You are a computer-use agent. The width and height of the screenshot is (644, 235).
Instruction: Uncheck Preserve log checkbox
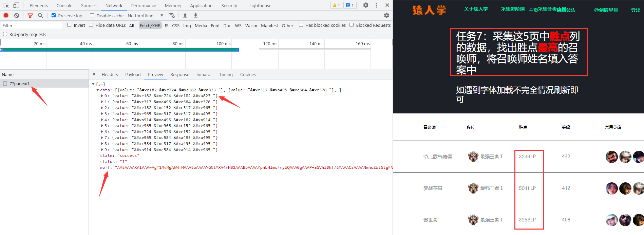pos(54,15)
